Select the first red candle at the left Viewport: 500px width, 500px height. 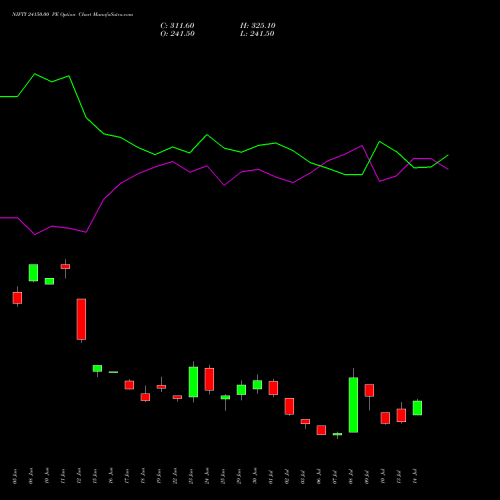[17, 298]
